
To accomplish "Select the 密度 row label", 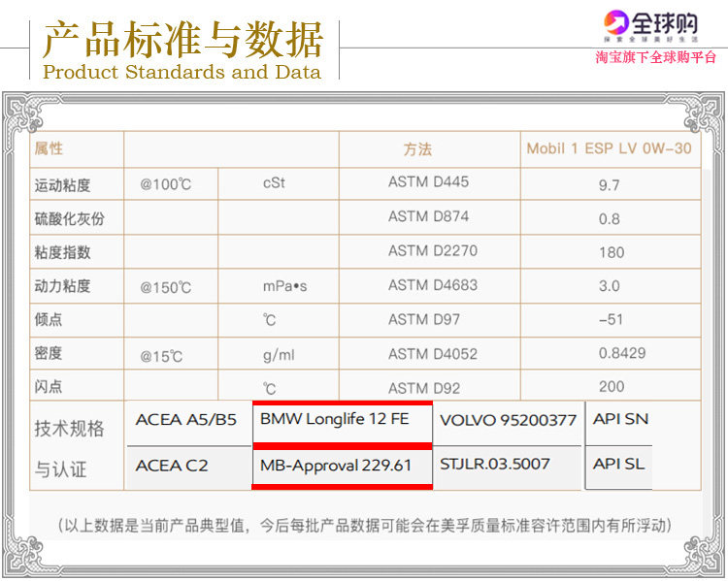I will (48, 353).
